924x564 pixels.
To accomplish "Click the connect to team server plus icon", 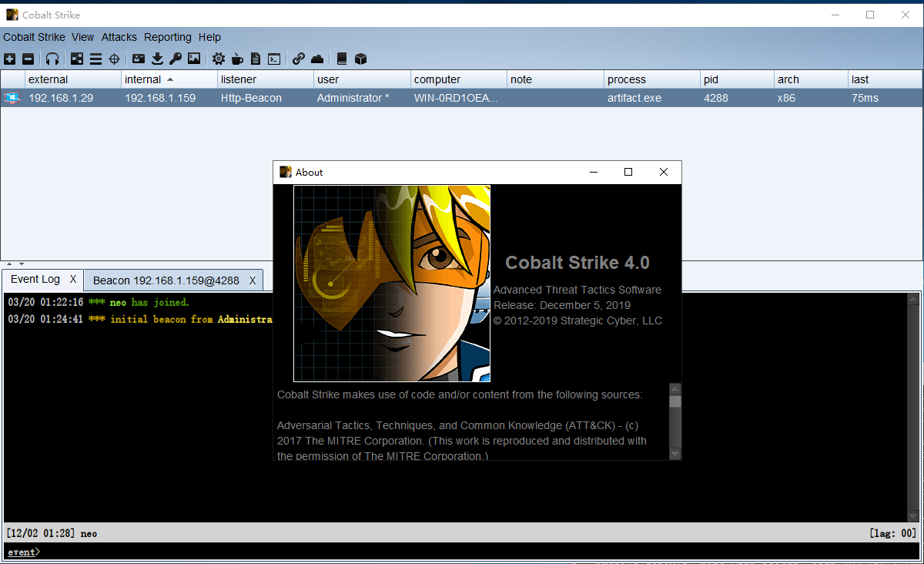I will (9, 59).
